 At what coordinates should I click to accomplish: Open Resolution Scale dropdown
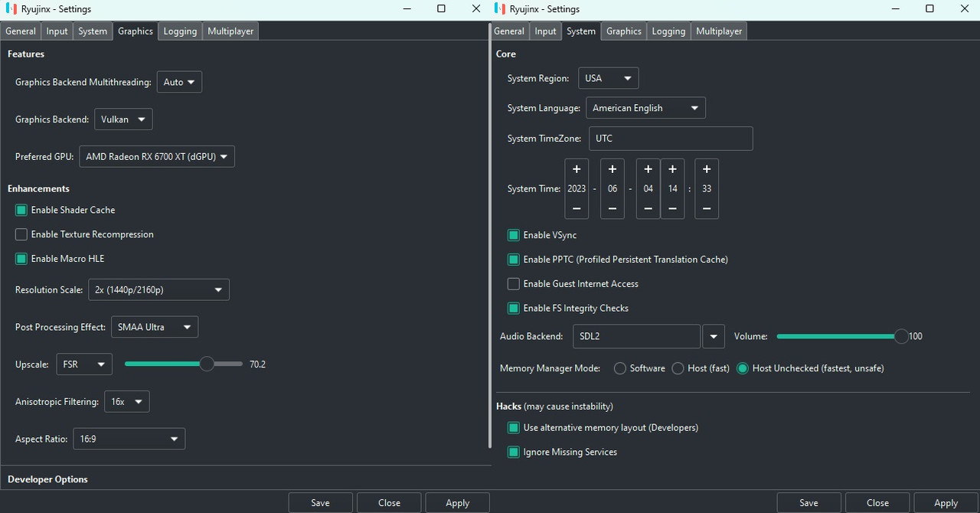(x=158, y=290)
